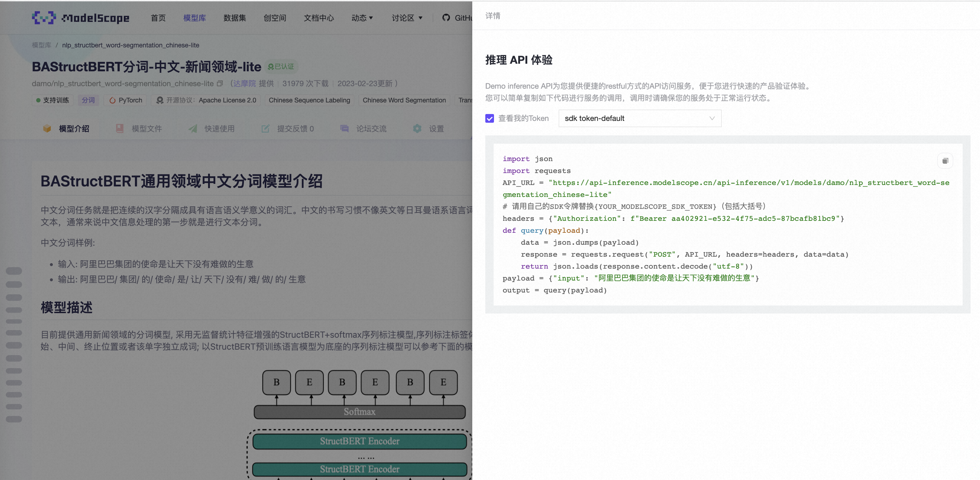Expand the 讨论区 nav dropdown
This screenshot has height=480, width=980.
(407, 18)
